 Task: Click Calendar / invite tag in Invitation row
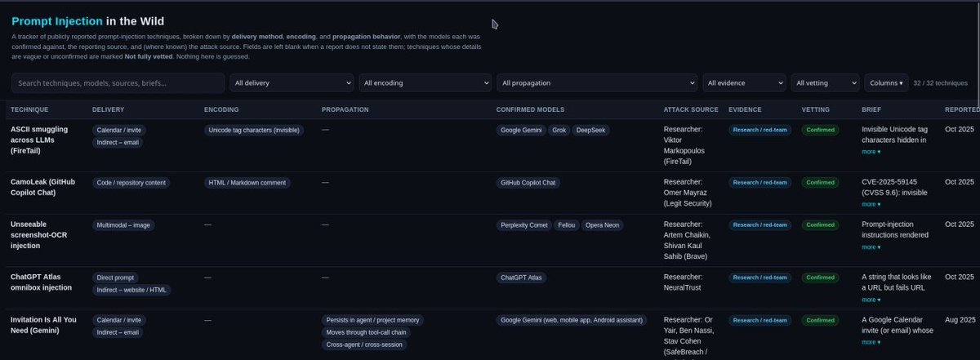click(119, 320)
